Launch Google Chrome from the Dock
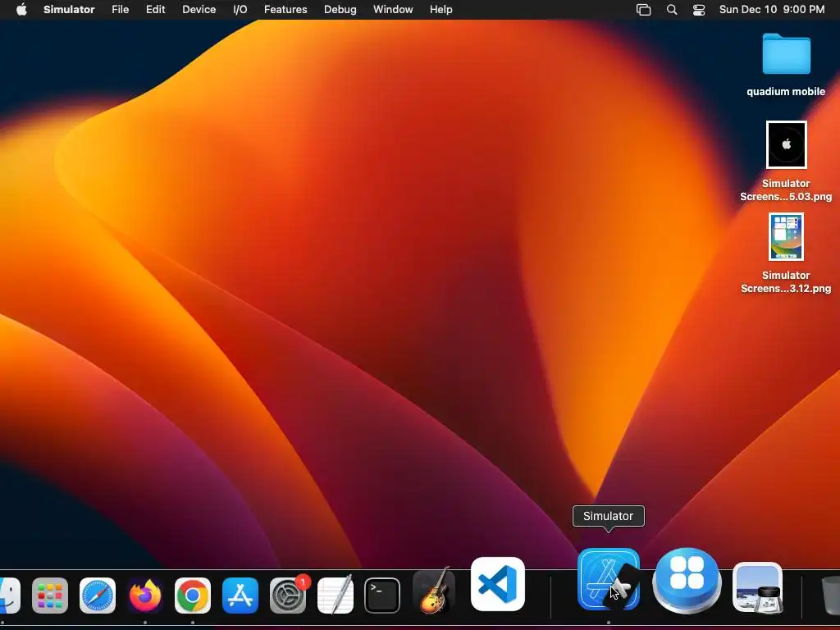Image resolution: width=840 pixels, height=630 pixels. click(x=193, y=596)
